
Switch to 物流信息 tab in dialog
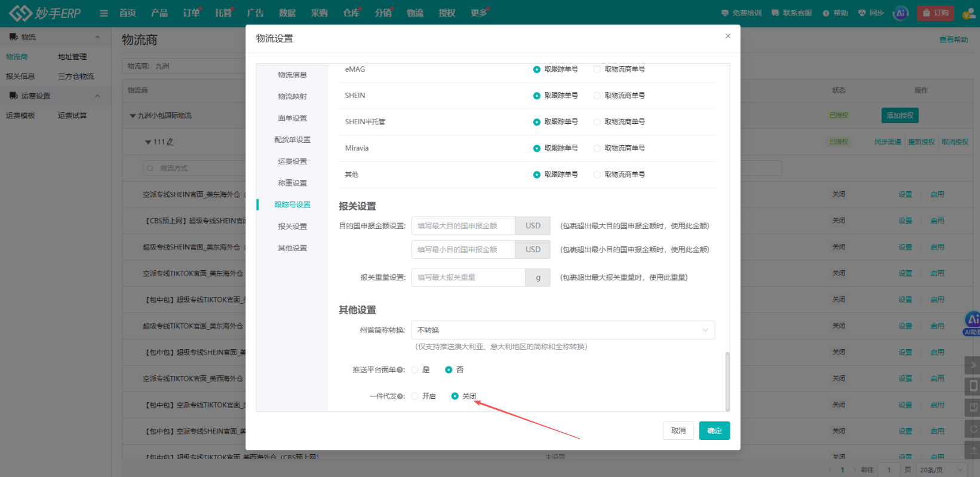tap(293, 75)
